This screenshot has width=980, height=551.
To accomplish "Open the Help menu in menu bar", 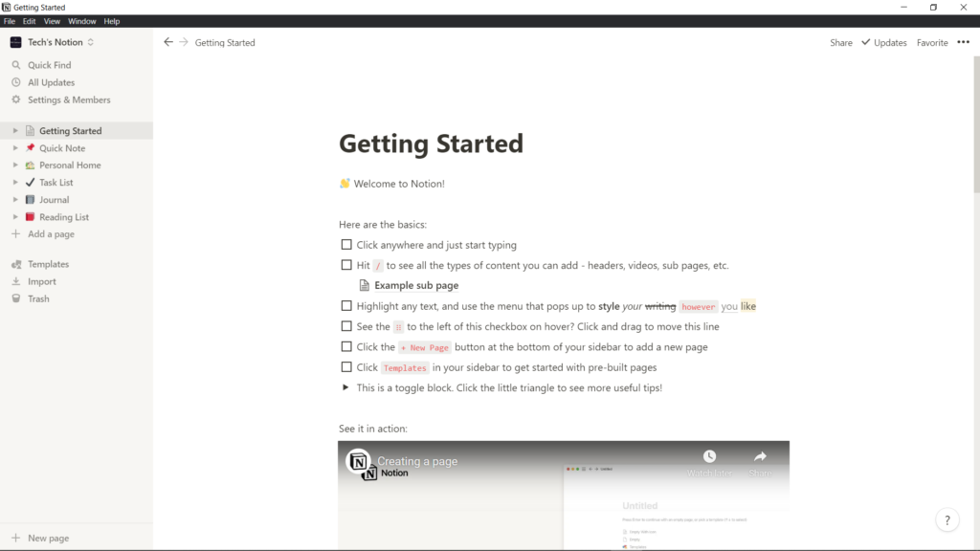I will tap(112, 21).
